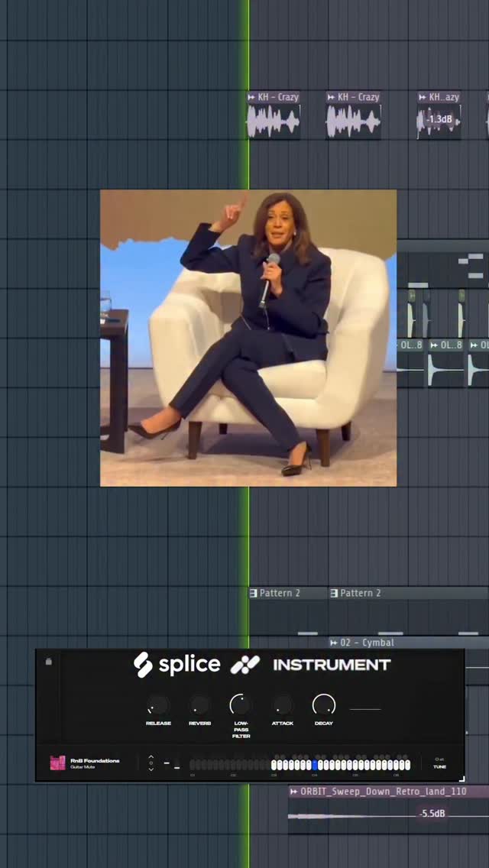Open menu icon of the KH..azy clip
This screenshot has width=489, height=868.
(423, 97)
